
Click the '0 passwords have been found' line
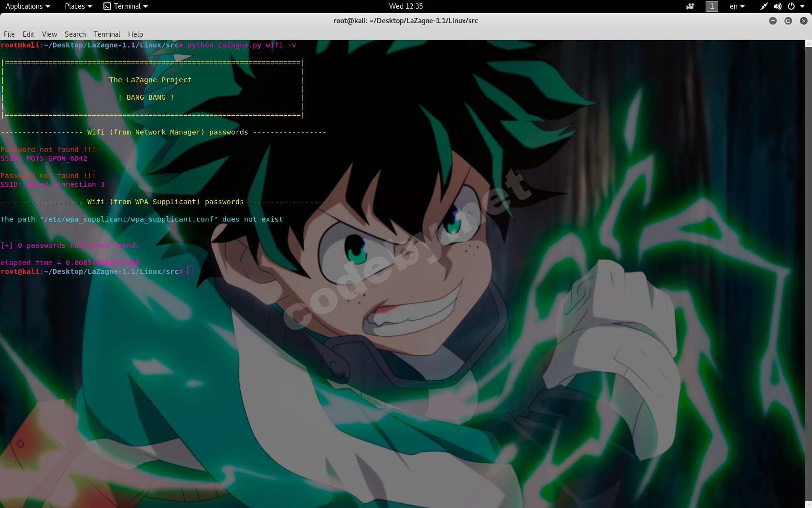70,245
